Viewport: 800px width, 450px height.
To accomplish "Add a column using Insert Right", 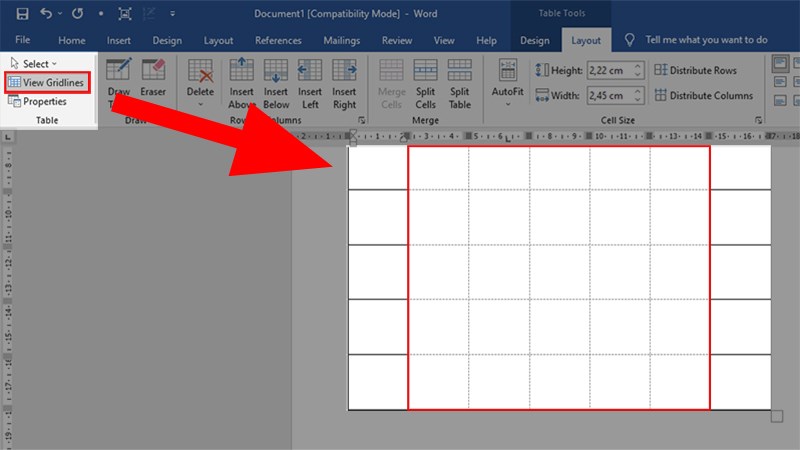I will pos(344,84).
